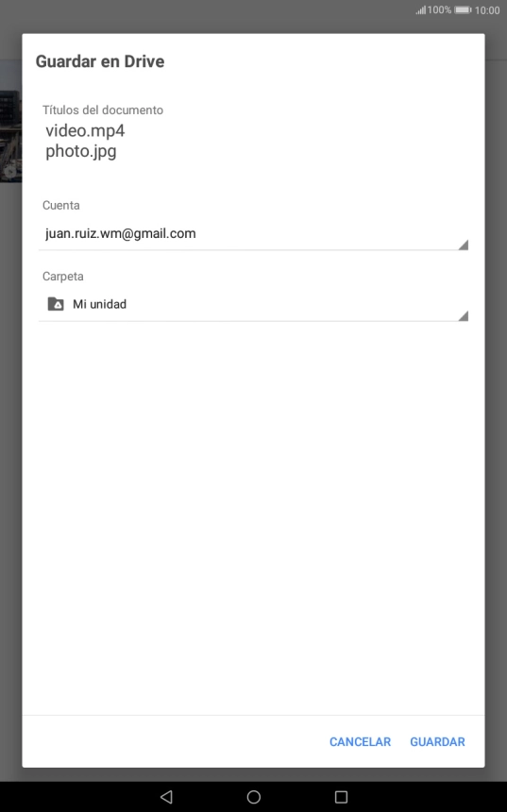Select the juan.ruiz.wm@gmail.com account field
507x812 pixels.
(253, 234)
